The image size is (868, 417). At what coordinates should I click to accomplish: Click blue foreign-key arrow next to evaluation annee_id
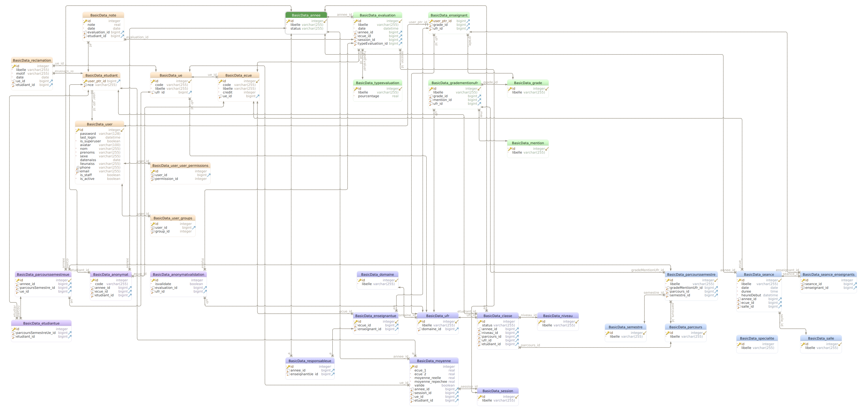pos(400,32)
